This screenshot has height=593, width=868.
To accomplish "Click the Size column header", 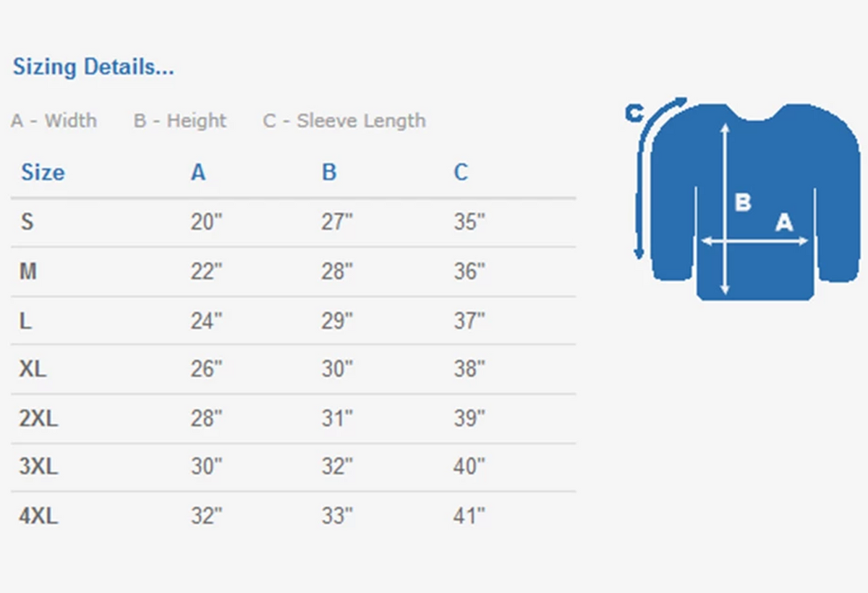I will click(x=43, y=172).
